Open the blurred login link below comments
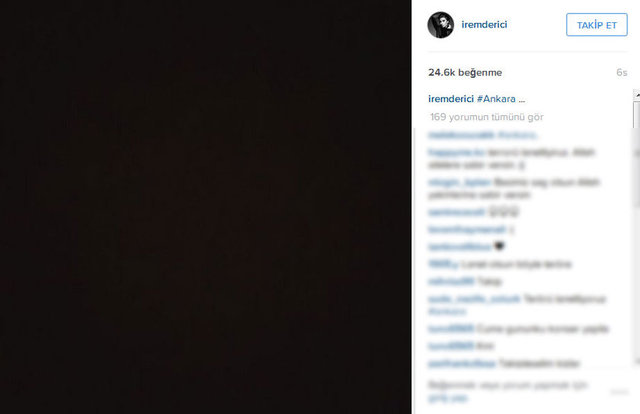 point(448,398)
